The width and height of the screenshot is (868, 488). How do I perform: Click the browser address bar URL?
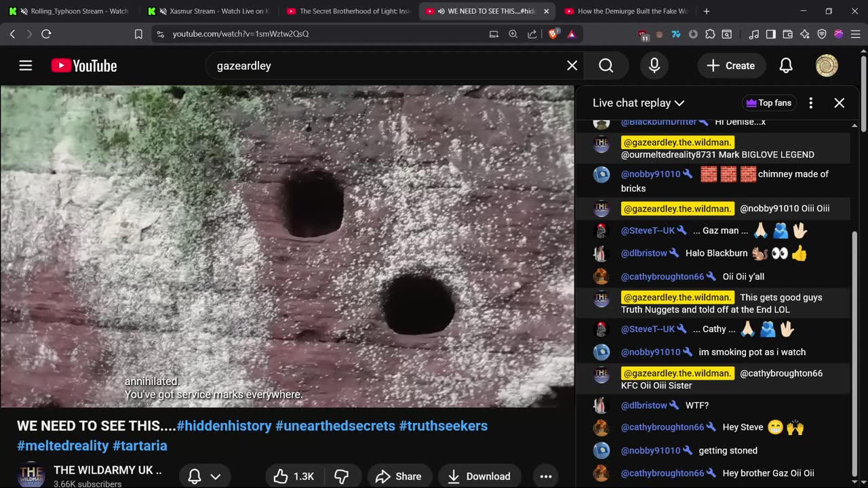coord(241,34)
